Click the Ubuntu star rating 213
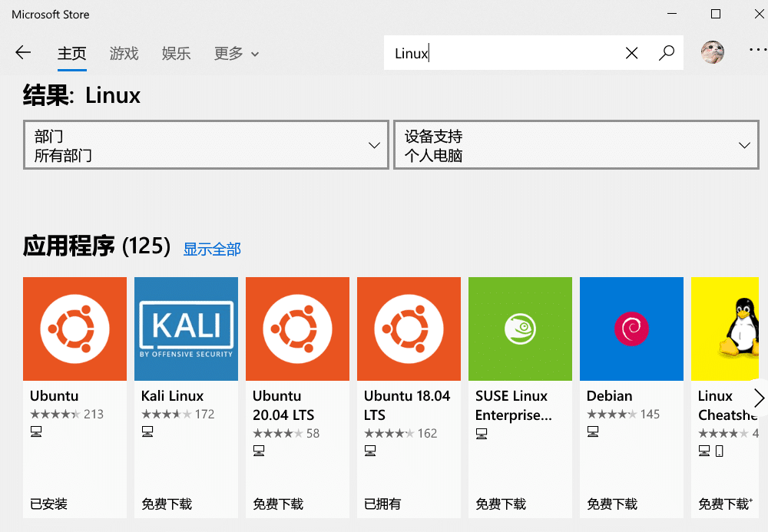Viewport: 768px width, 532px height. pos(67,414)
